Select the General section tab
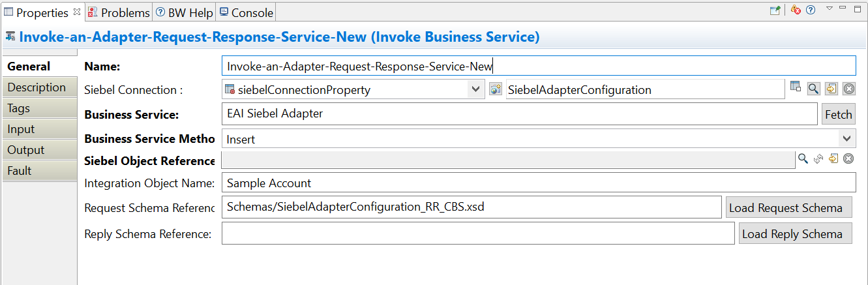Image resolution: width=868 pixels, height=285 pixels. click(x=39, y=67)
